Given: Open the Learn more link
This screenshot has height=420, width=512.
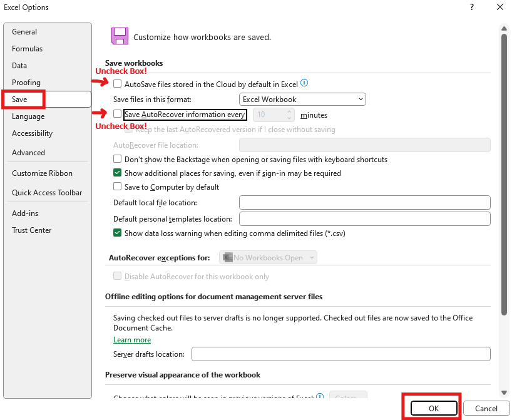Looking at the screenshot, I should [132, 341].
